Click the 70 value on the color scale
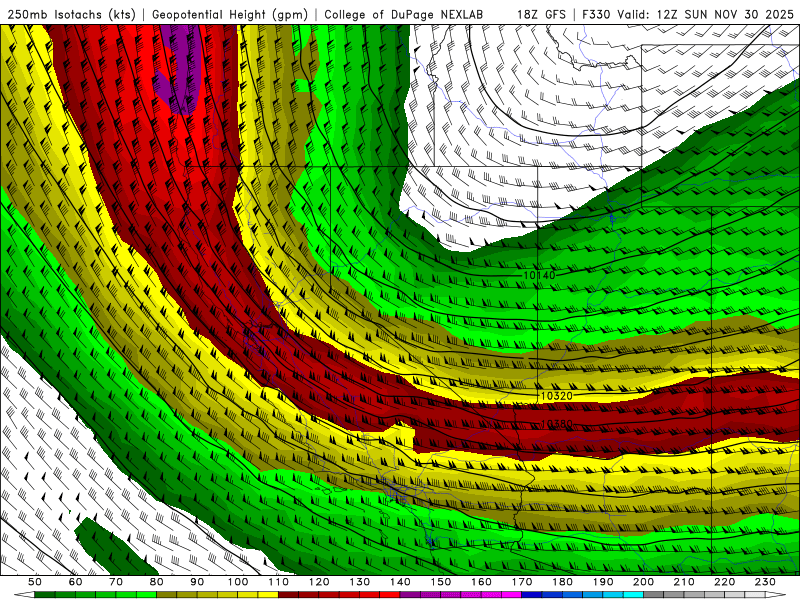 point(116,582)
